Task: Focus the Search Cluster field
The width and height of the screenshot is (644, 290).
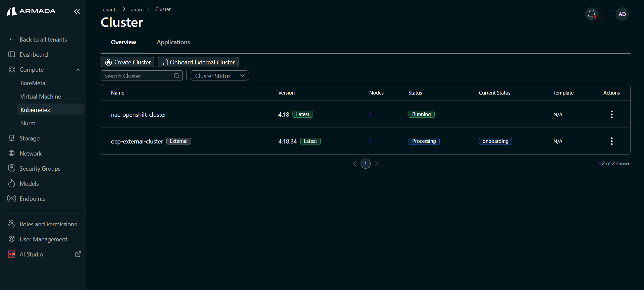Action: [x=142, y=76]
